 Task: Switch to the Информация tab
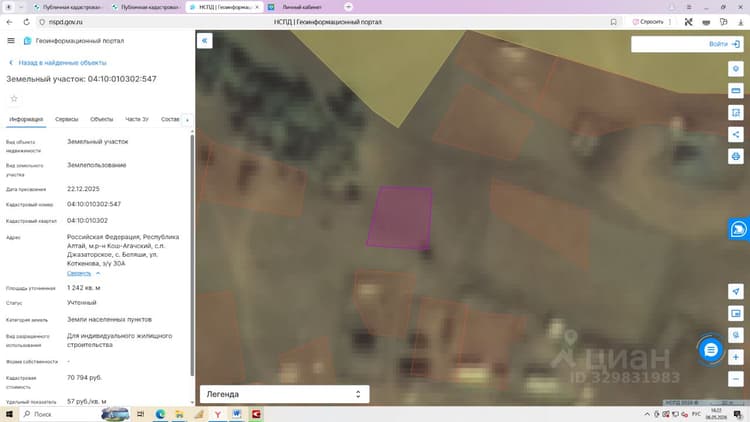point(26,119)
